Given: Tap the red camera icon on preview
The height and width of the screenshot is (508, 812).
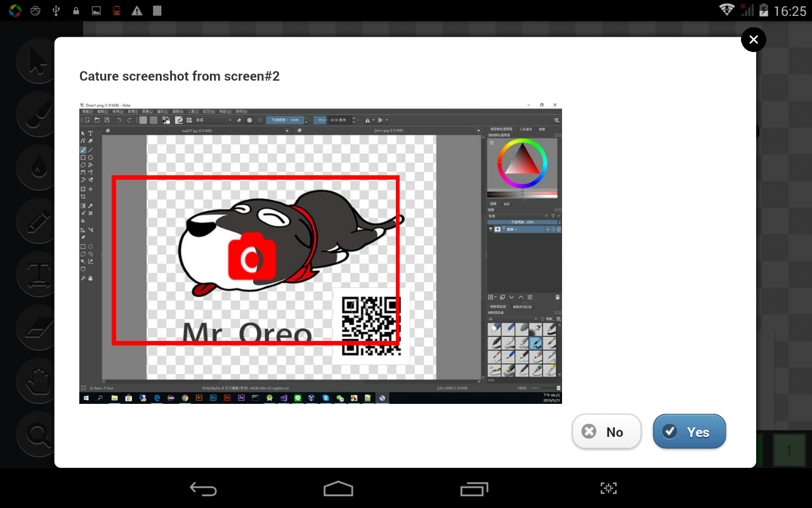Looking at the screenshot, I should click(252, 257).
